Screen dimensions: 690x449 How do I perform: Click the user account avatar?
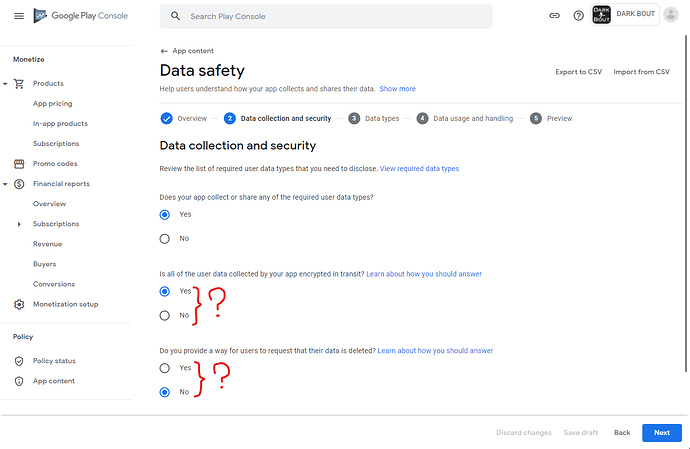pos(671,15)
